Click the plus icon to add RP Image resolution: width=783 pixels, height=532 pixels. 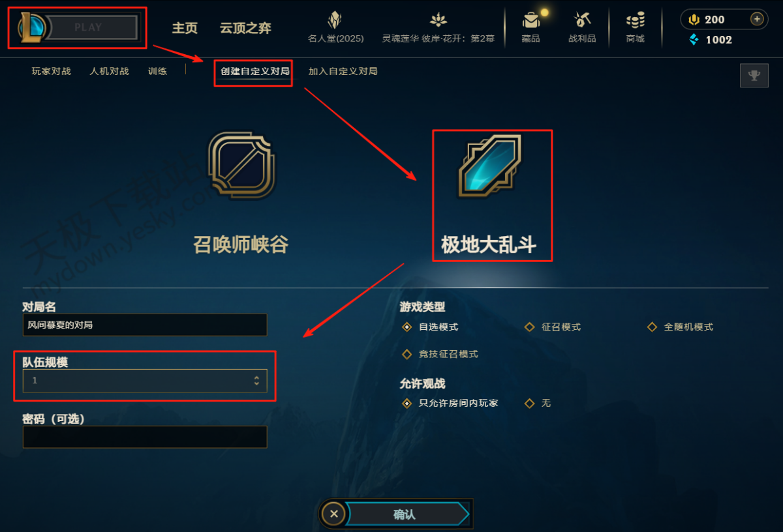[757, 19]
